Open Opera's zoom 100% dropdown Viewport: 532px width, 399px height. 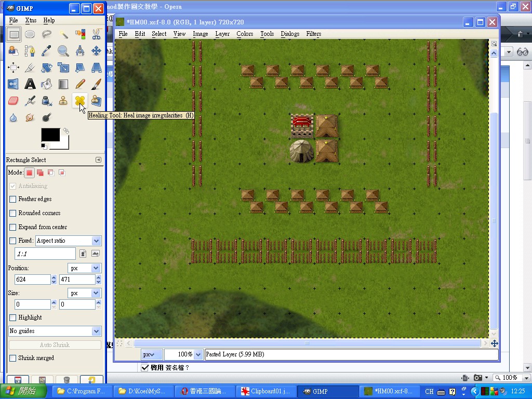[x=526, y=378]
